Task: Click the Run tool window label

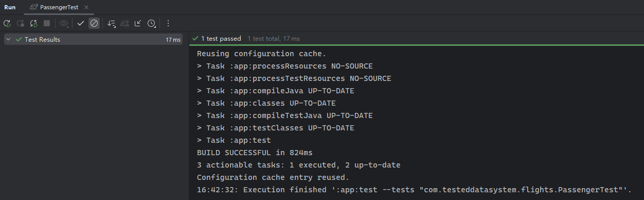Action: click(10, 7)
